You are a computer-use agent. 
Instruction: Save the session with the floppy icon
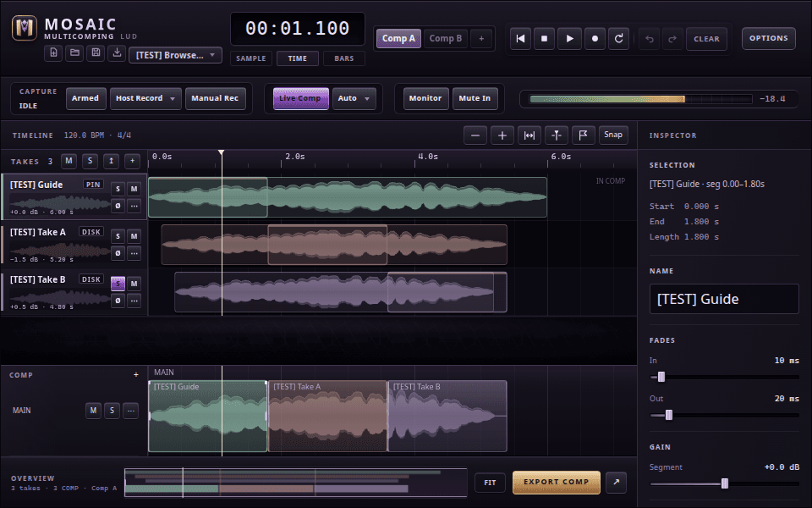(x=96, y=52)
